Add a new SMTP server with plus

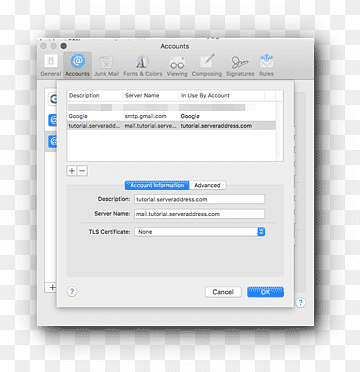[72, 171]
